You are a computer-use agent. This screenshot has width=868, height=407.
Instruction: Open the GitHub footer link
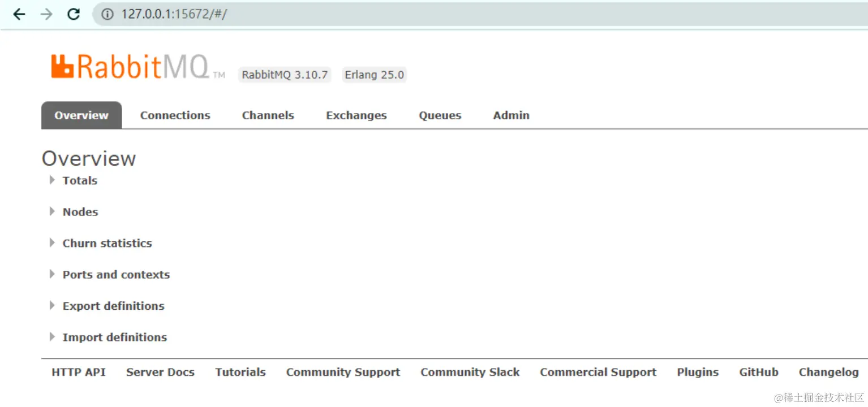(759, 372)
